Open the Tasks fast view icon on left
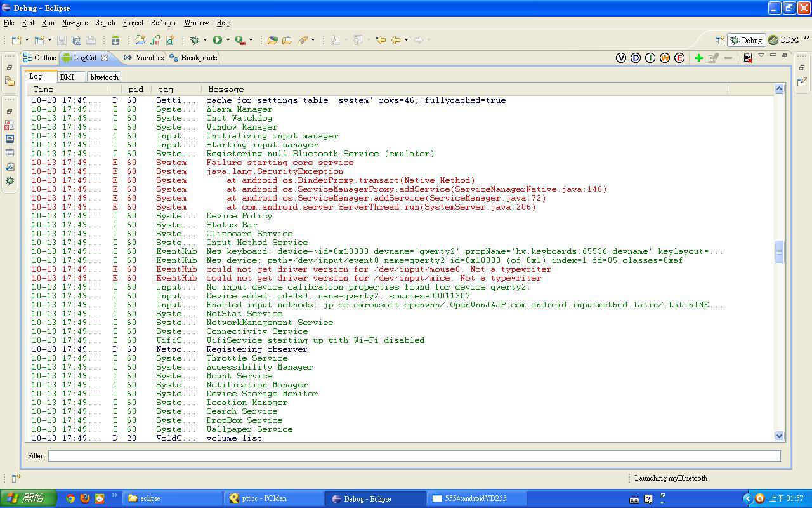The image size is (812, 508). click(x=10, y=166)
